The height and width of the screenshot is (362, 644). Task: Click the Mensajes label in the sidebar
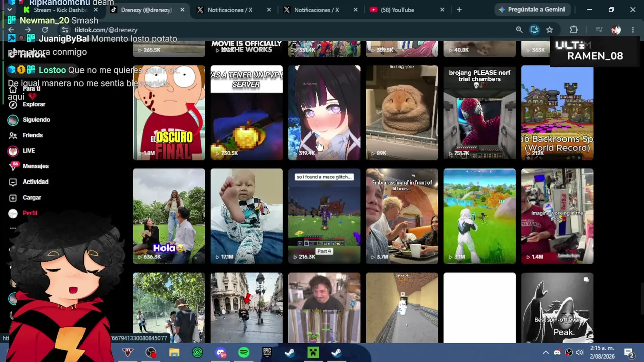pos(36,166)
